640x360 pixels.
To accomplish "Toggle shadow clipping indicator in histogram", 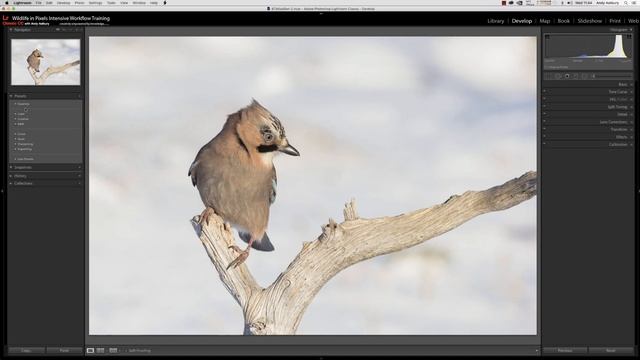I will (x=547, y=37).
